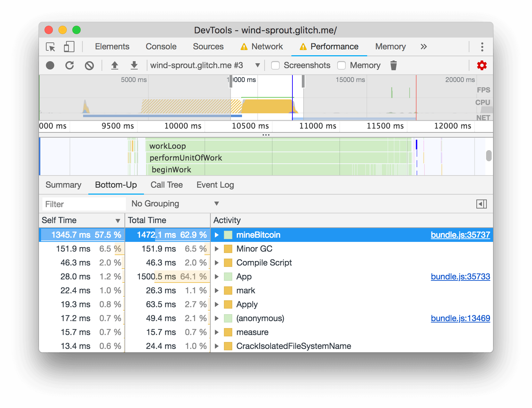The image size is (532, 408).
Task: Click the clear recording icon
Action: pyautogui.click(x=89, y=65)
